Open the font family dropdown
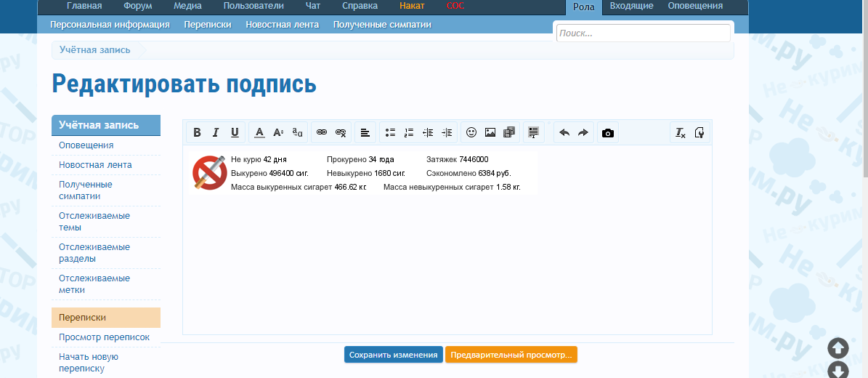 coord(297,132)
